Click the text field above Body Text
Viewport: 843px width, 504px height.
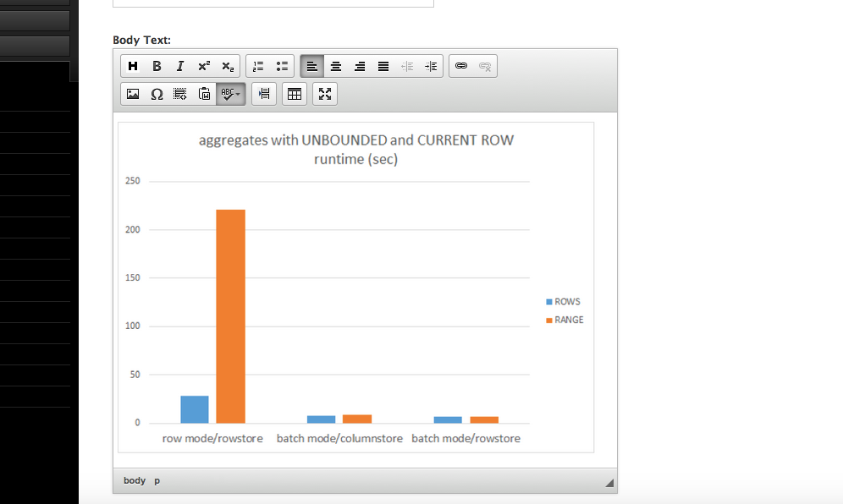click(273, 2)
